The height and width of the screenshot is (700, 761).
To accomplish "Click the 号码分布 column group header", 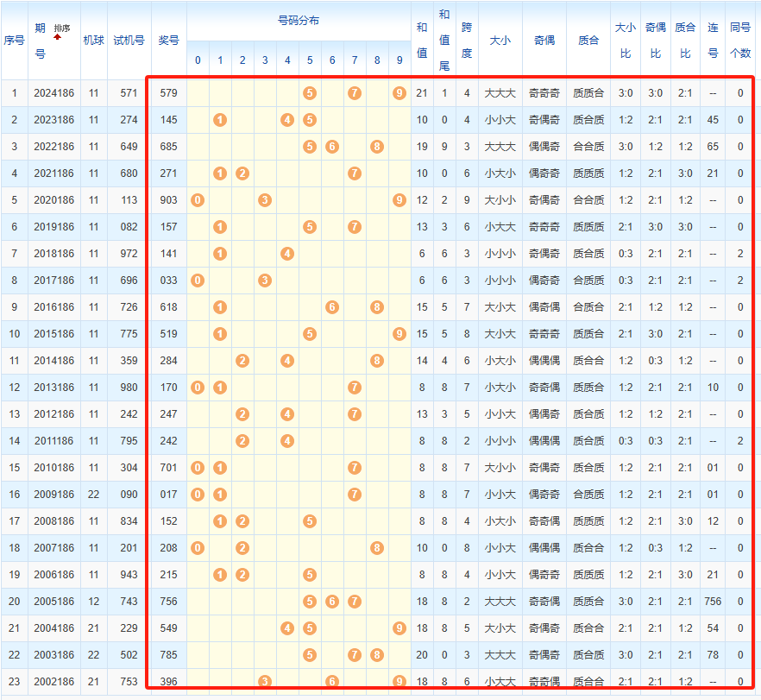I will (299, 21).
